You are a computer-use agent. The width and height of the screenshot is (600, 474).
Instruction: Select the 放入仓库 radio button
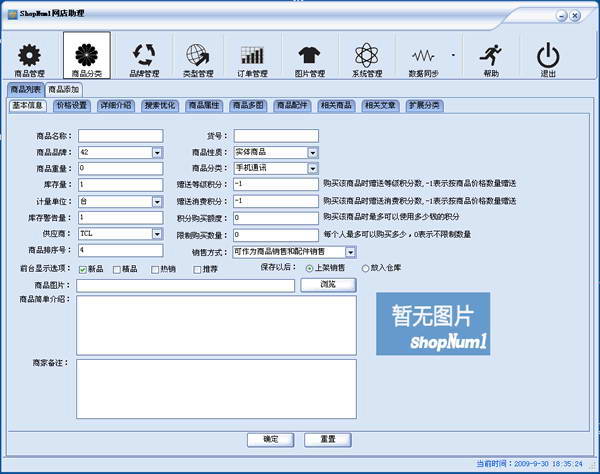pos(336,268)
